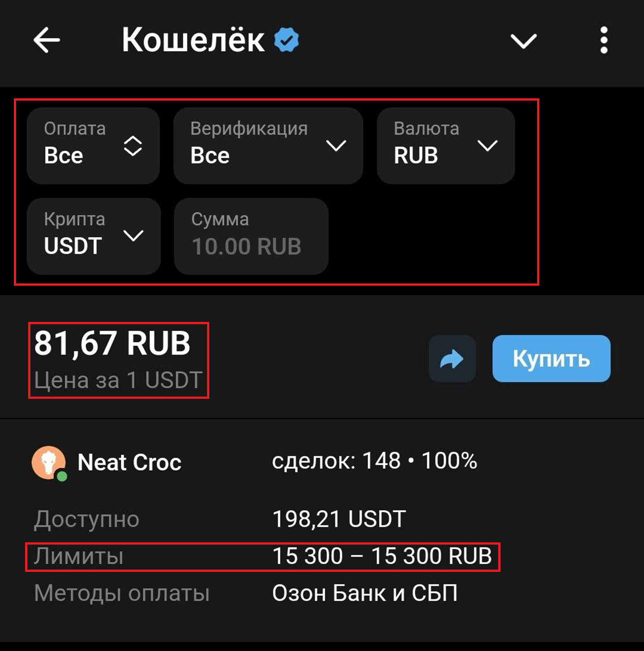Screen dimensions: 644x651
Task: Go back using the arrow icon
Action: pyautogui.click(x=47, y=40)
